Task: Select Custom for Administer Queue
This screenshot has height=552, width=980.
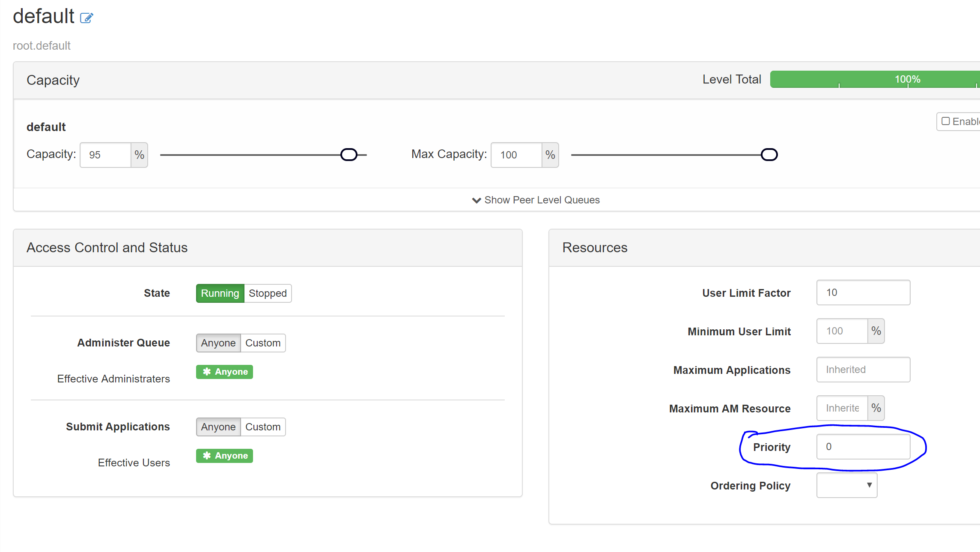Action: (x=263, y=343)
